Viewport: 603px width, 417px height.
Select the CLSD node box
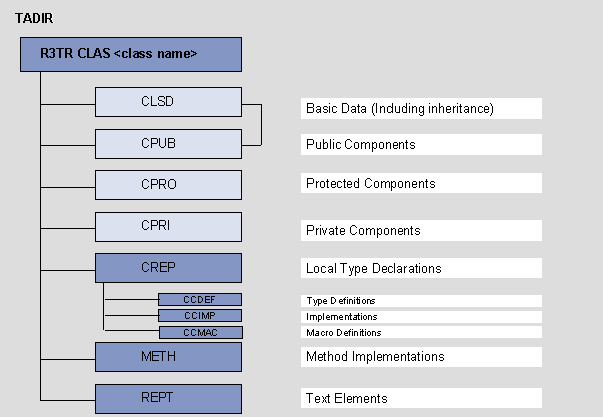point(169,102)
